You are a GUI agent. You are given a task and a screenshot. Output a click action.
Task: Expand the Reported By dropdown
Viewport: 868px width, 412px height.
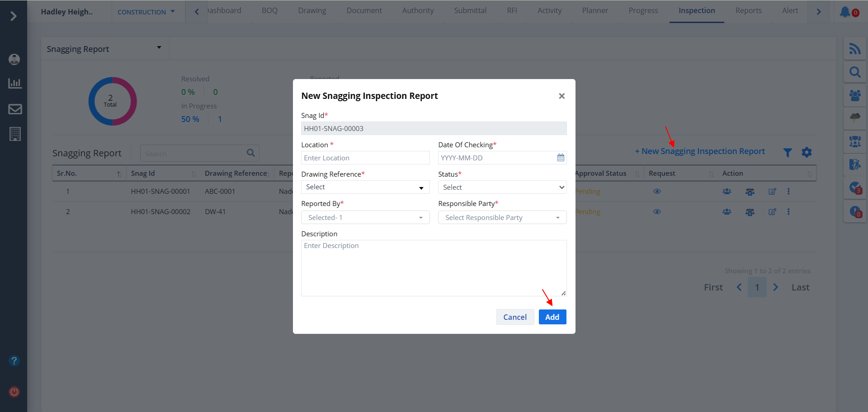point(365,218)
